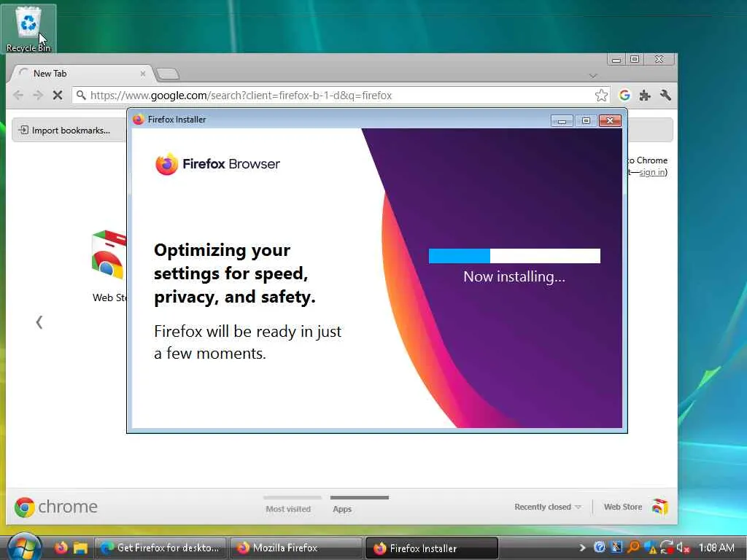Click the Web Store icon in Chrome footer
The height and width of the screenshot is (560, 747).
click(x=659, y=507)
